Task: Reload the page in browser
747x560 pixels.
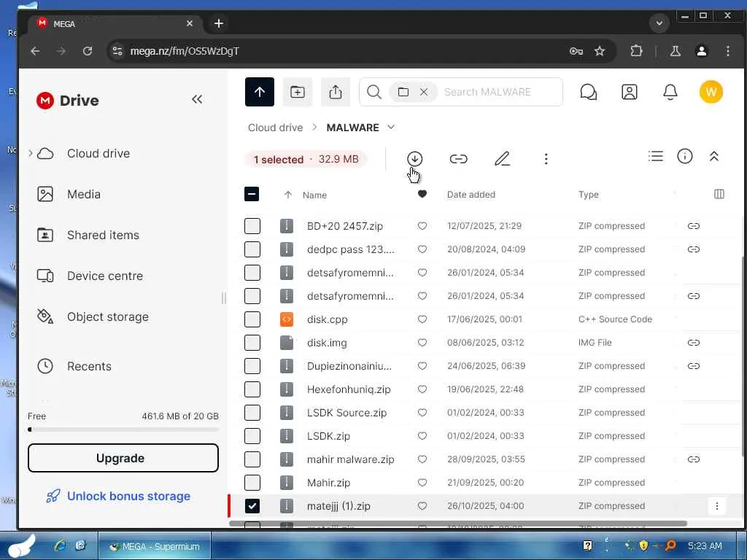Action: pyautogui.click(x=88, y=51)
